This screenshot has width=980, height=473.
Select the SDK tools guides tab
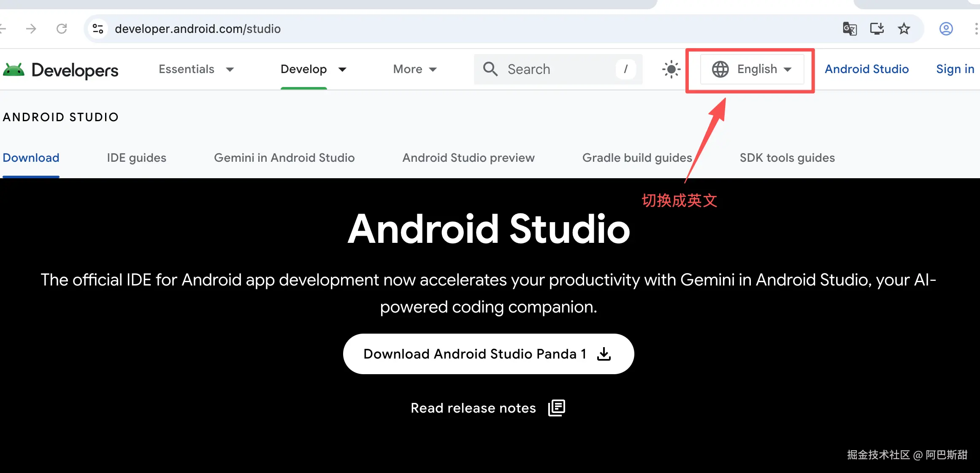(x=787, y=158)
